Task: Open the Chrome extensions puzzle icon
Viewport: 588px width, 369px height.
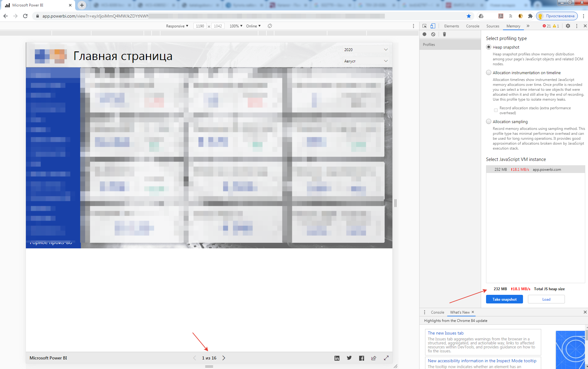Action: point(530,16)
